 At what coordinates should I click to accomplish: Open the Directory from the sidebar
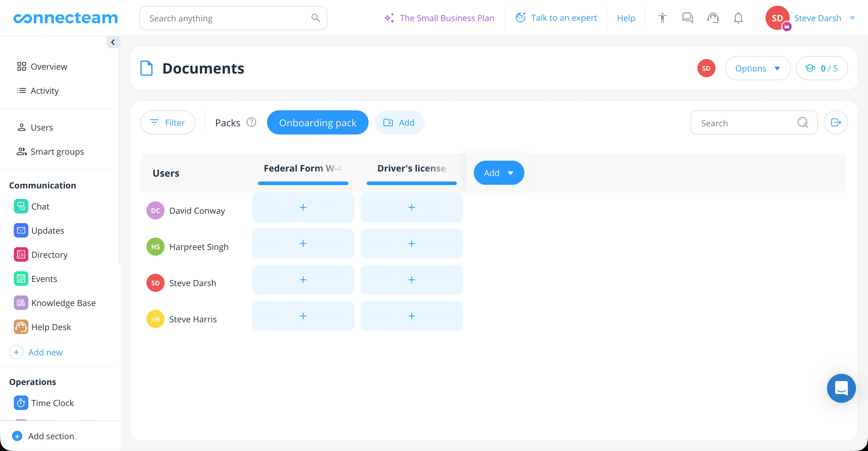49,254
